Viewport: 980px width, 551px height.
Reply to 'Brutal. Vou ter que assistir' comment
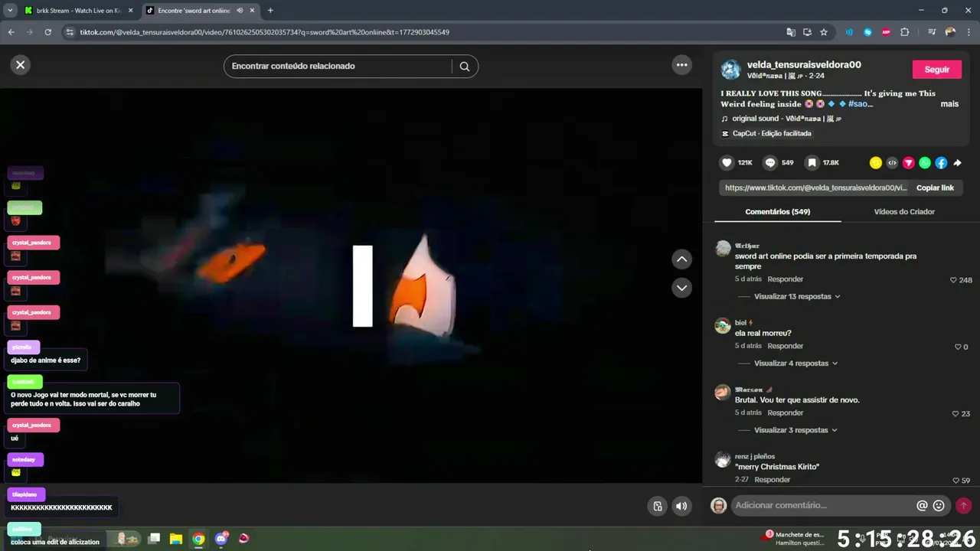785,412
